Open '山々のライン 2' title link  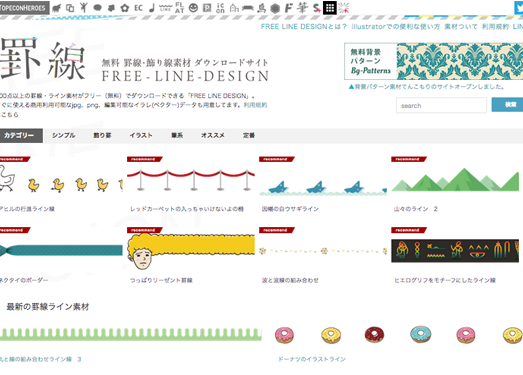[416, 209]
